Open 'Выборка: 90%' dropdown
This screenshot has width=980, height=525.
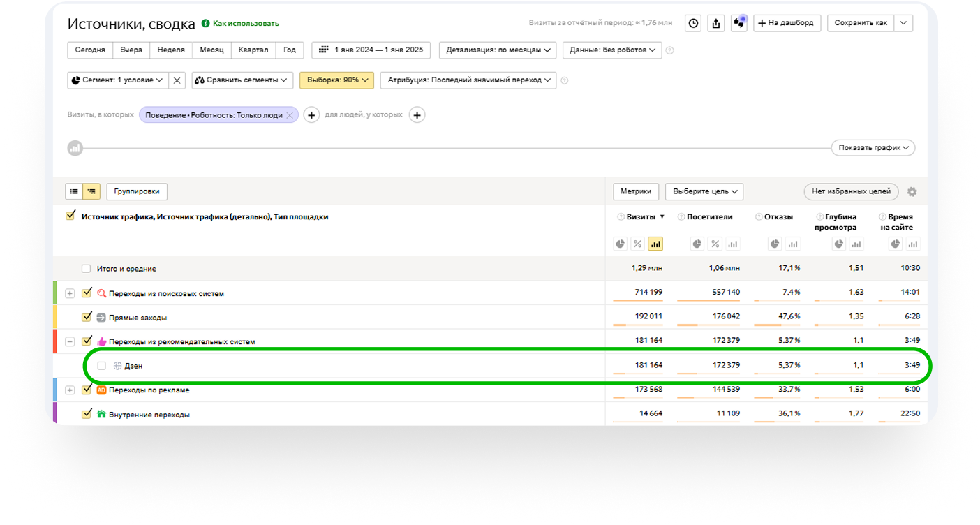[x=337, y=80]
